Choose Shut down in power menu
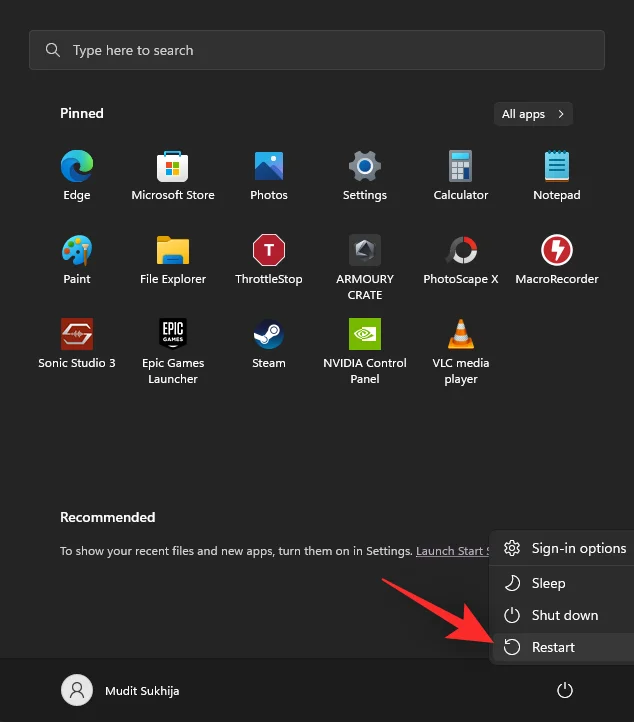The width and height of the screenshot is (634, 722). (564, 615)
